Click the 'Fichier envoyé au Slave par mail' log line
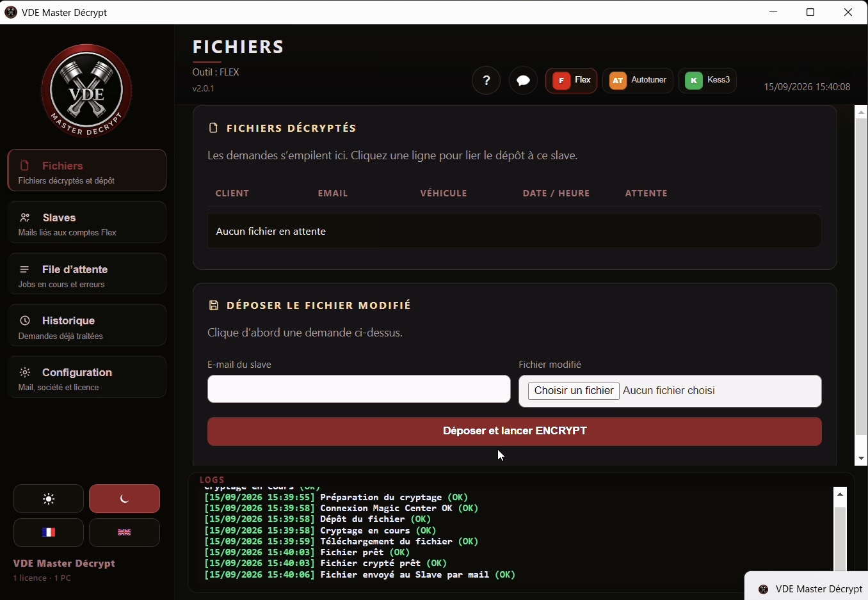The image size is (868, 600). tap(360, 575)
